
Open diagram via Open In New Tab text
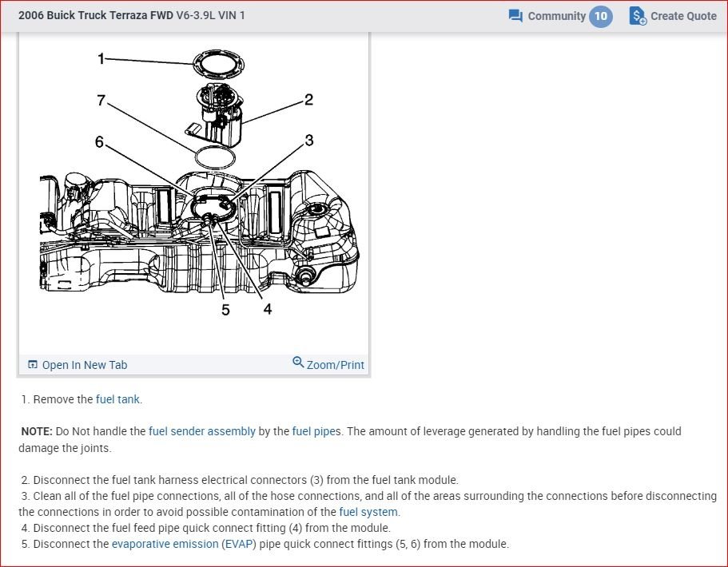(x=84, y=365)
